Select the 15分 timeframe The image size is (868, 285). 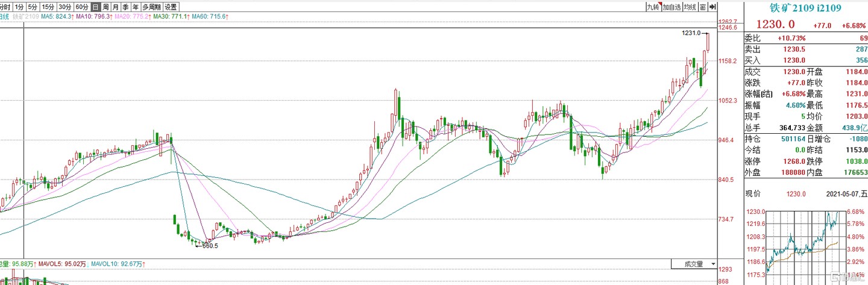point(49,7)
